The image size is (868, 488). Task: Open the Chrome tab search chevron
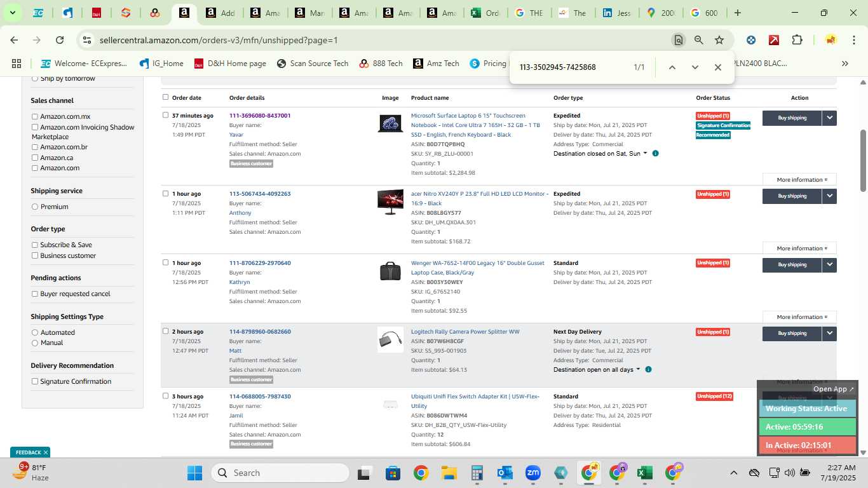point(12,13)
